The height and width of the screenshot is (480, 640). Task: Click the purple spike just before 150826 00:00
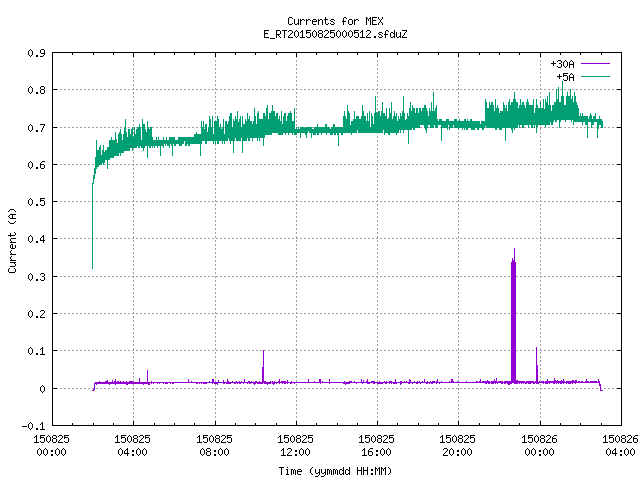point(537,365)
